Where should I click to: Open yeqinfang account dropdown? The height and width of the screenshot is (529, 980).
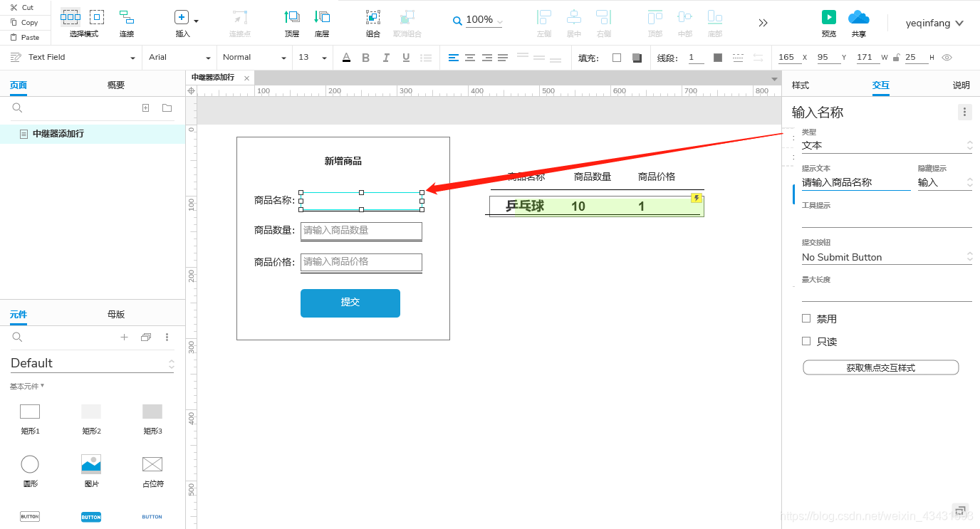934,23
